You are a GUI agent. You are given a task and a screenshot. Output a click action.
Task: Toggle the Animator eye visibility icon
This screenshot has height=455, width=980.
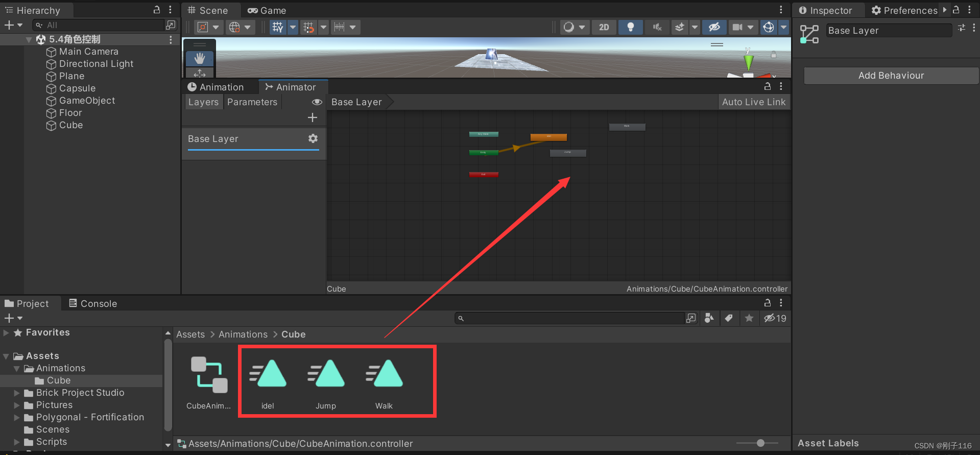317,102
